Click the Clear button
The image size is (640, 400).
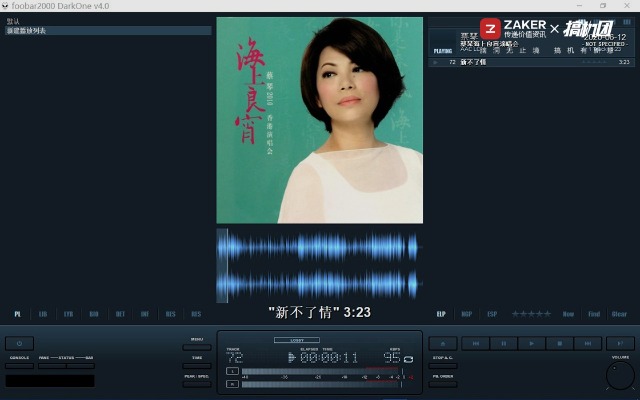pos(619,314)
